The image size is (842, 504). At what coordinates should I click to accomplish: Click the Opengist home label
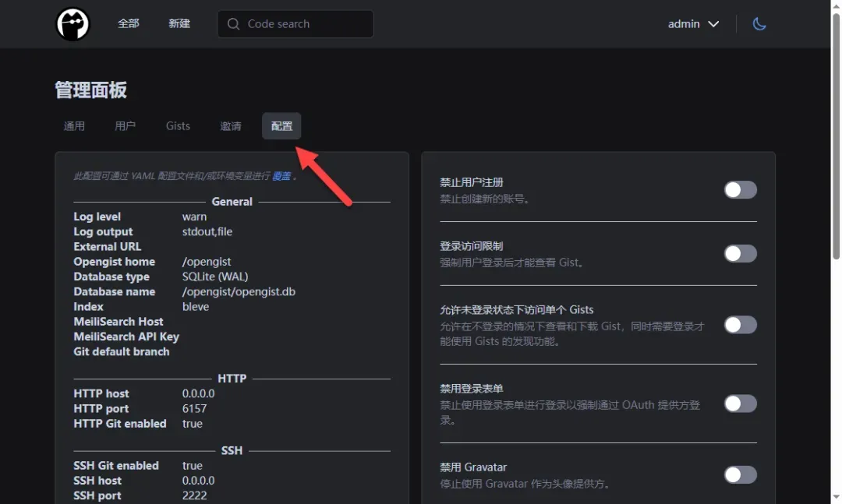tap(115, 262)
